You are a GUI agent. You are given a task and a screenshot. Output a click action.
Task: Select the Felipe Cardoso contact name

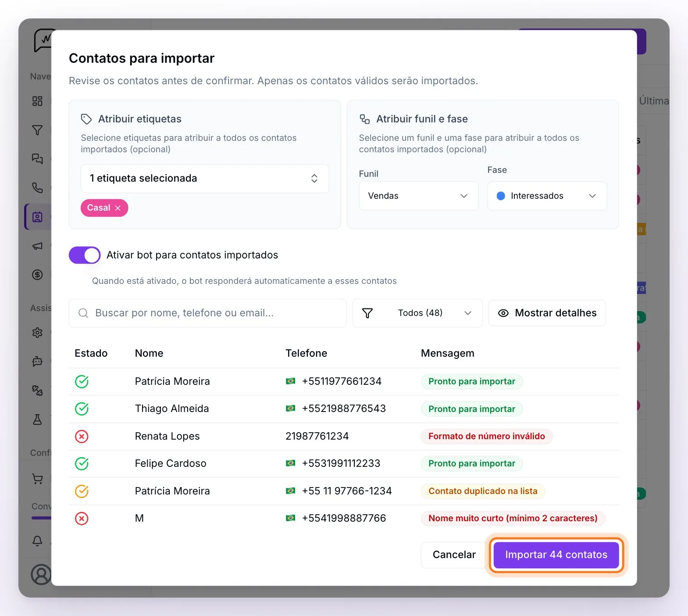click(x=171, y=463)
